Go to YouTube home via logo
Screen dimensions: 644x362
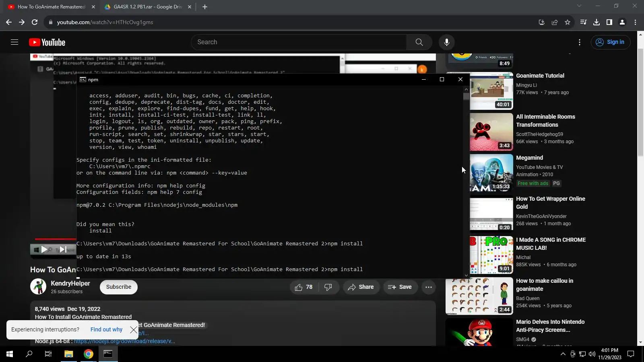click(x=47, y=42)
